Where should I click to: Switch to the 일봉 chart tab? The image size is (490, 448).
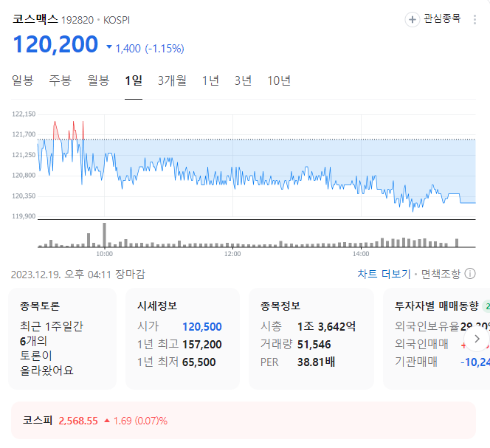[x=22, y=80]
